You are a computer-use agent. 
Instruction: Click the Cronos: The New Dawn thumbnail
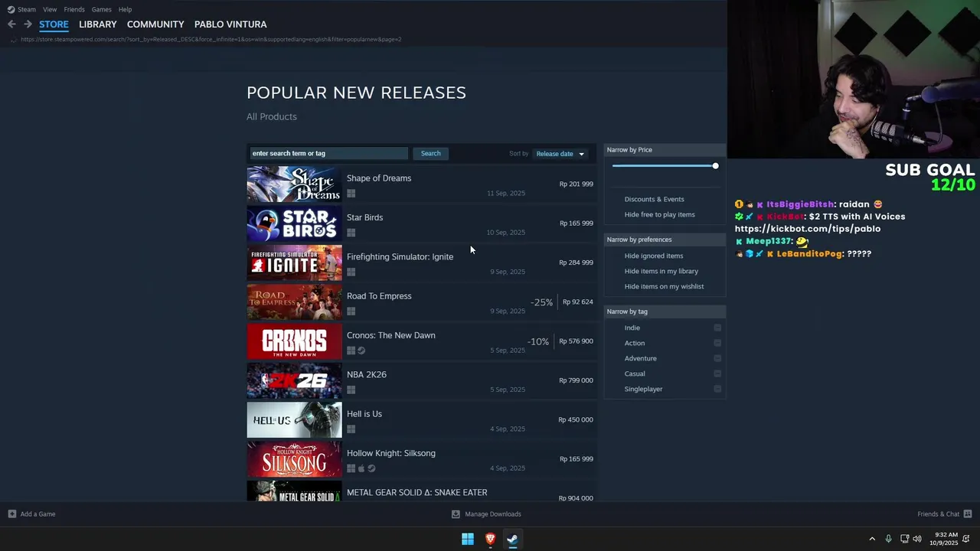pyautogui.click(x=294, y=341)
